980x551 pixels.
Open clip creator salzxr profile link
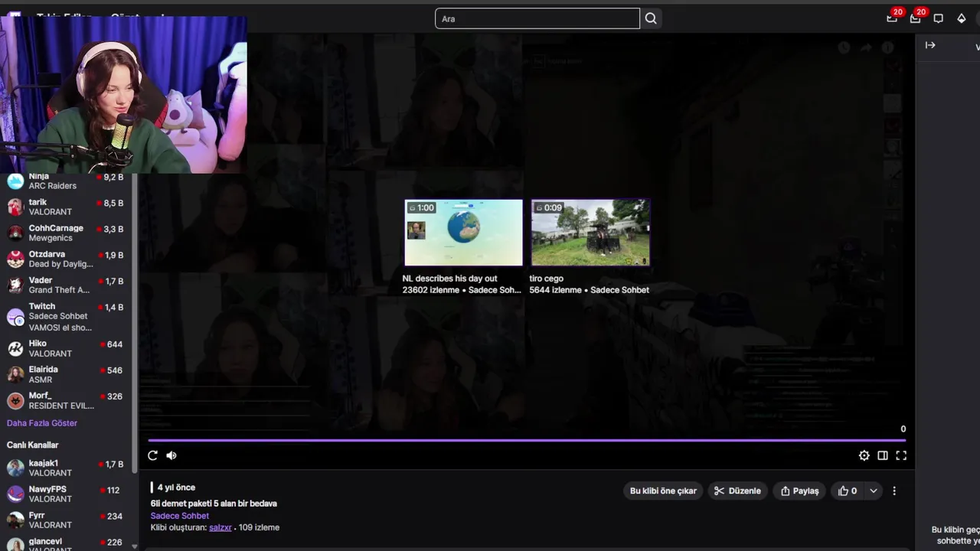[220, 527]
